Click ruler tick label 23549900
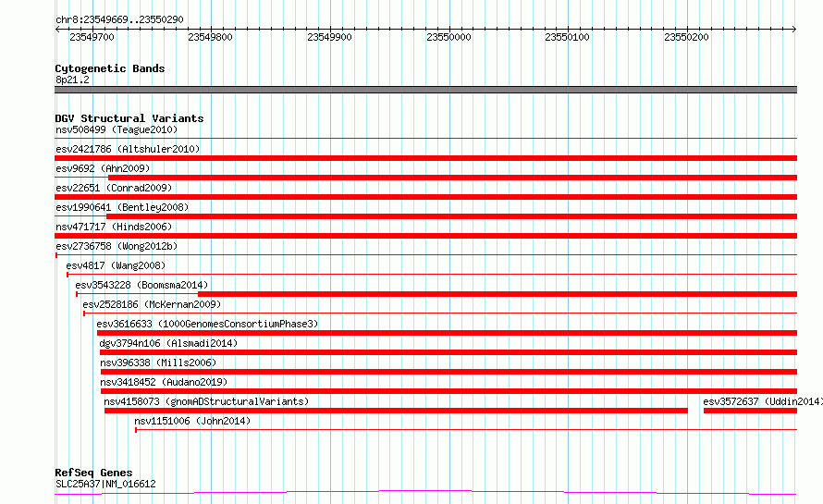The image size is (823, 504). pos(329,37)
